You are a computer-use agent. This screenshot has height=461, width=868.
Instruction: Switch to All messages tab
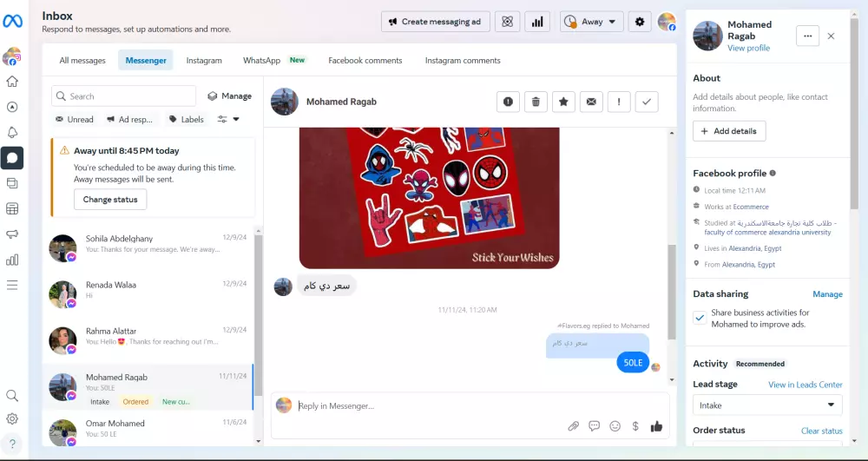coord(82,60)
